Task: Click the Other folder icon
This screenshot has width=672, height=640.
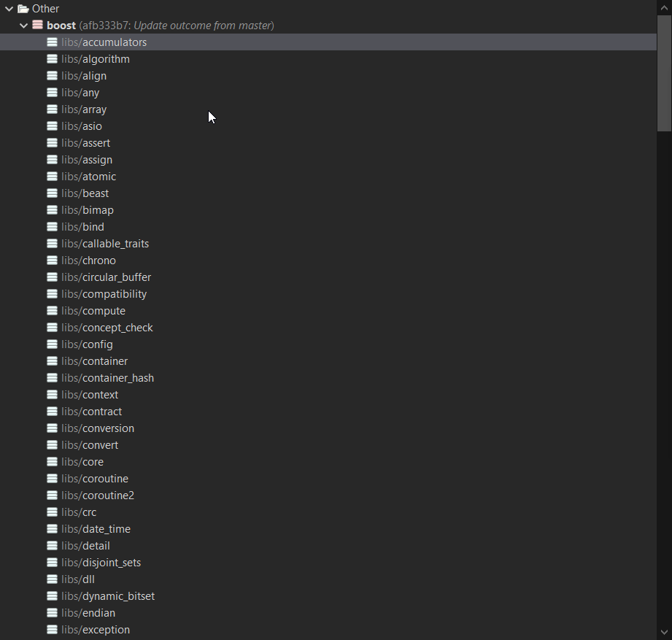Action: tap(23, 9)
